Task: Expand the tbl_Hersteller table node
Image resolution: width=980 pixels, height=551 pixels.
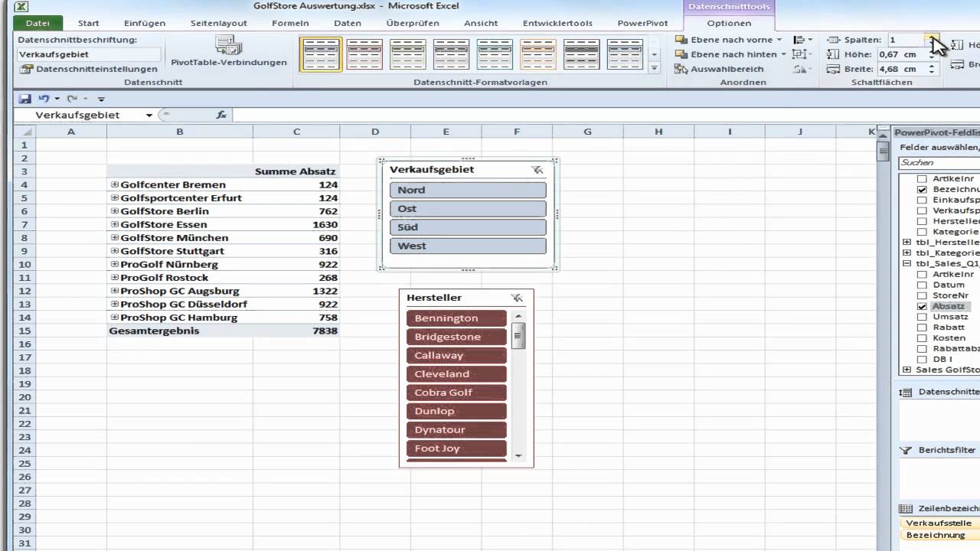Action: click(907, 242)
